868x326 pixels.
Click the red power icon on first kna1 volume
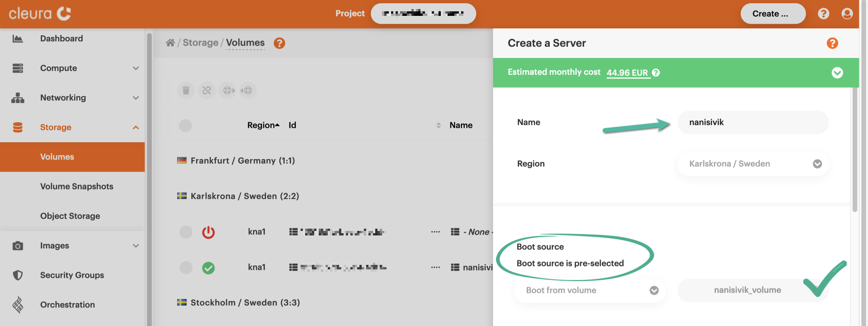[x=208, y=232]
